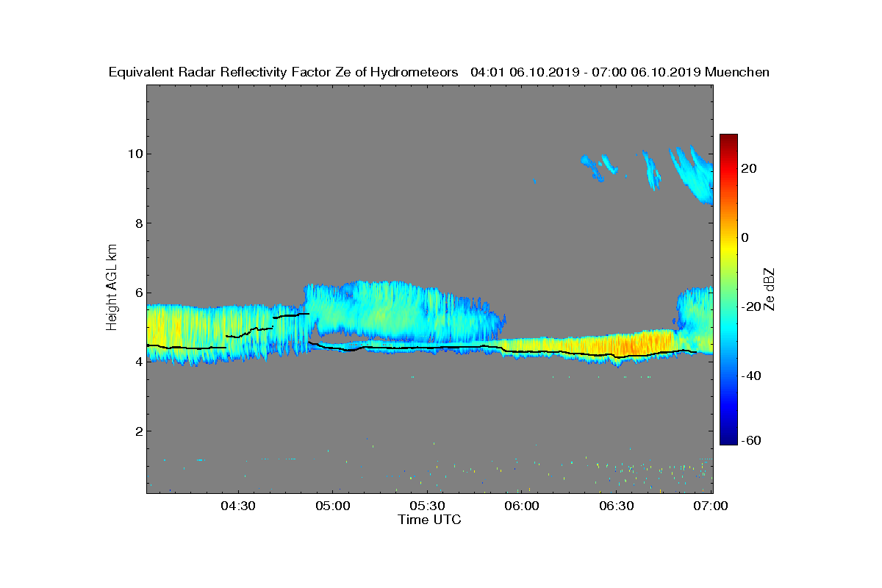Click the colorbar value -60
The height and width of the screenshot is (588, 882).
point(752,440)
